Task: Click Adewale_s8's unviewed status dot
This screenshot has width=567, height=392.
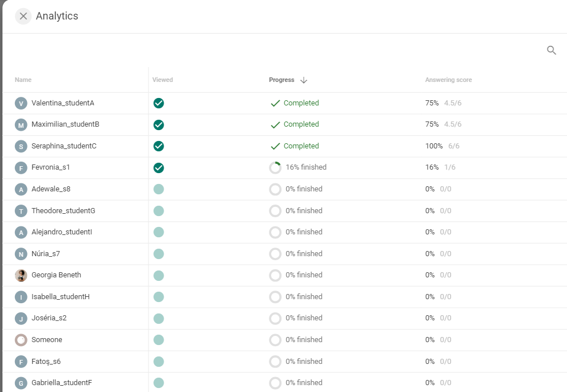Action: (x=159, y=189)
